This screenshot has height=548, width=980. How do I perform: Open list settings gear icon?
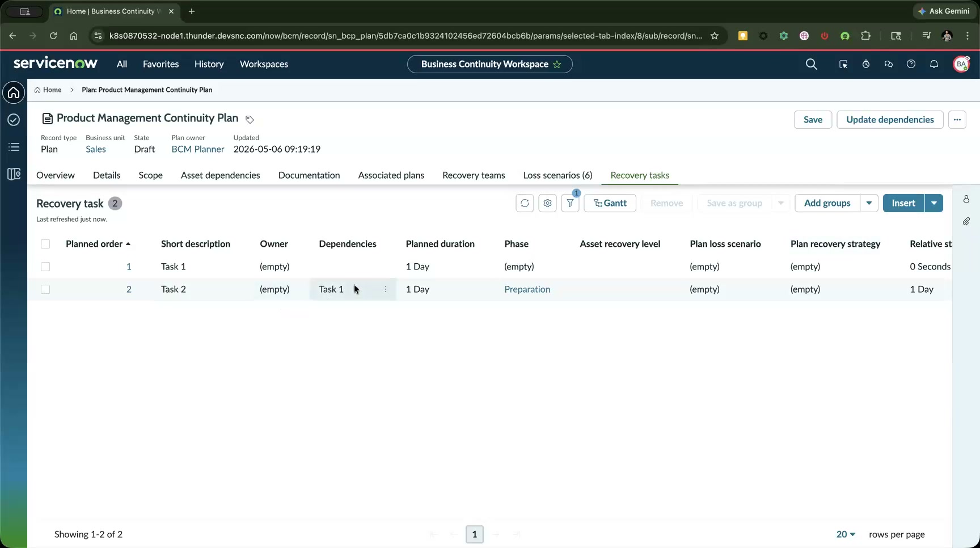click(x=547, y=203)
